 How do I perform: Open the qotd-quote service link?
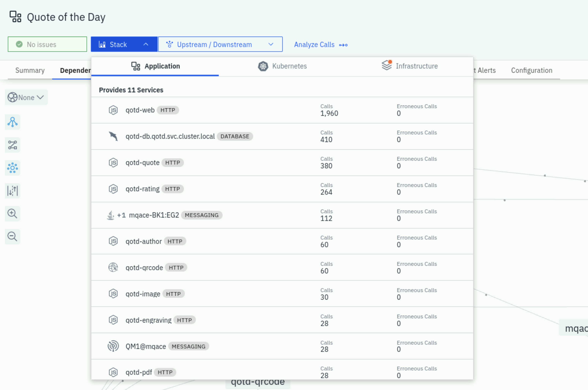click(142, 163)
